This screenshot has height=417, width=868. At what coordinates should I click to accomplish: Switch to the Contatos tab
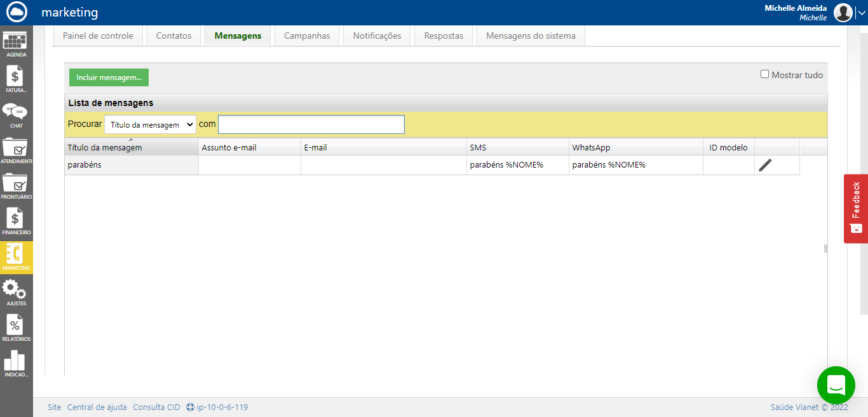(x=173, y=36)
